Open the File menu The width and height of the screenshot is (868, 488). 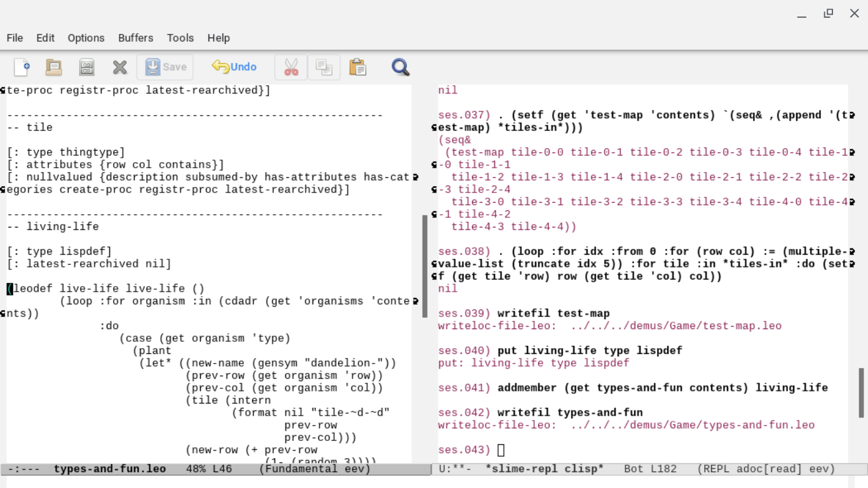pos(15,38)
